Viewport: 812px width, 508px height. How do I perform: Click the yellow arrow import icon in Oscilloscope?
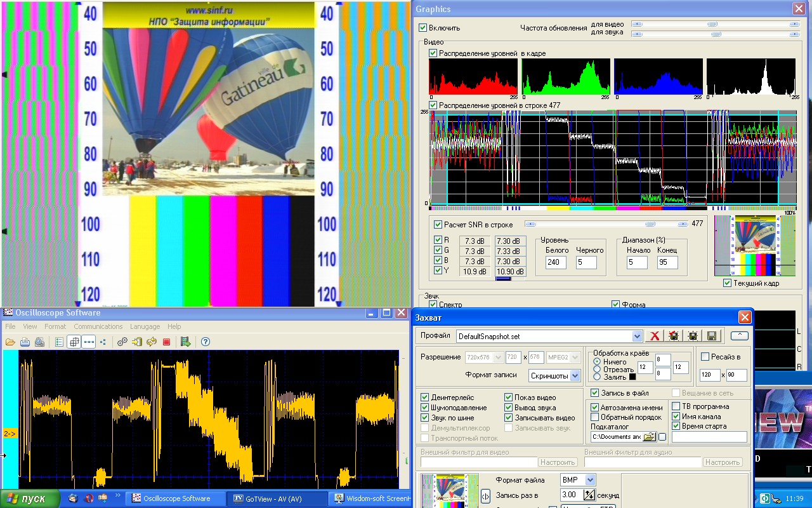137,342
